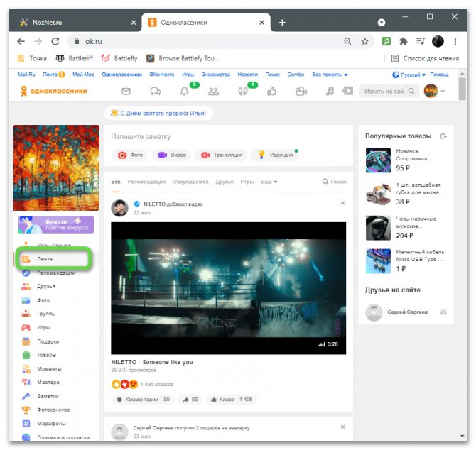Open the Guests footprints icon

pyautogui.click(x=242, y=92)
